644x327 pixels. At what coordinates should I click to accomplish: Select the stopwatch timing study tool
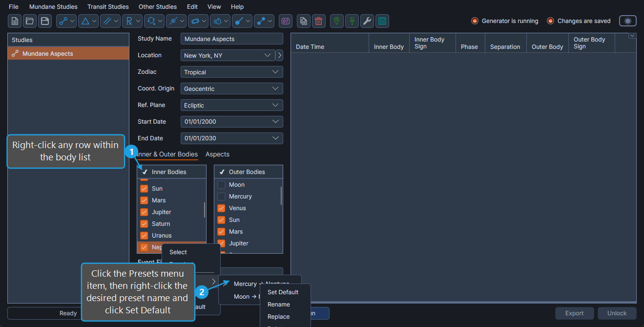(220, 21)
